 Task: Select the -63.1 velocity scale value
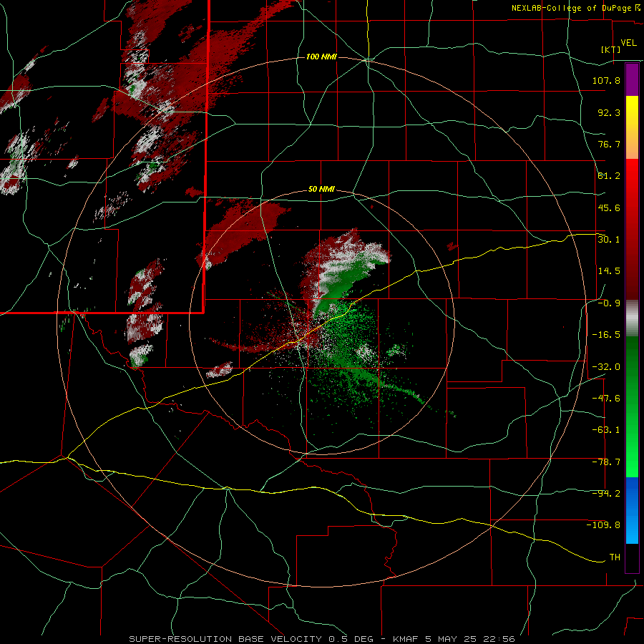point(606,430)
